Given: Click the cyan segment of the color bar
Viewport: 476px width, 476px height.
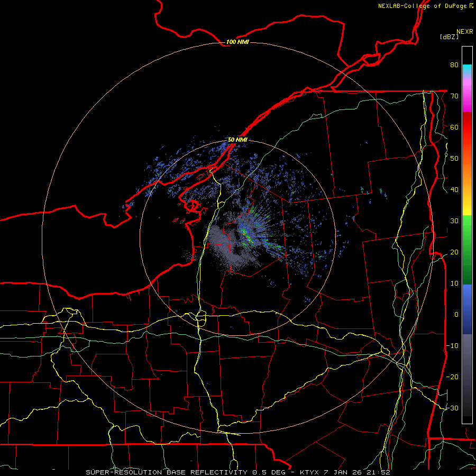Looking at the screenshot, I should (x=467, y=70).
